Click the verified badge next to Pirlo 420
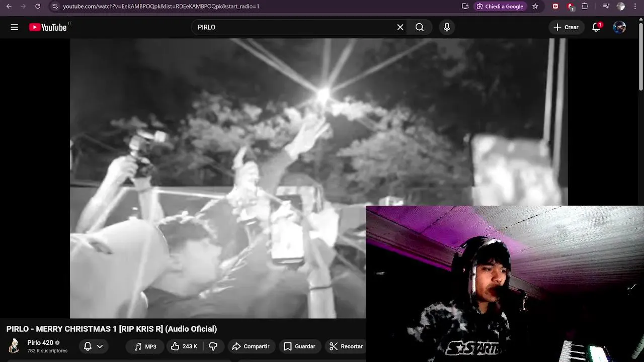The width and height of the screenshot is (644, 362). pos(57,343)
